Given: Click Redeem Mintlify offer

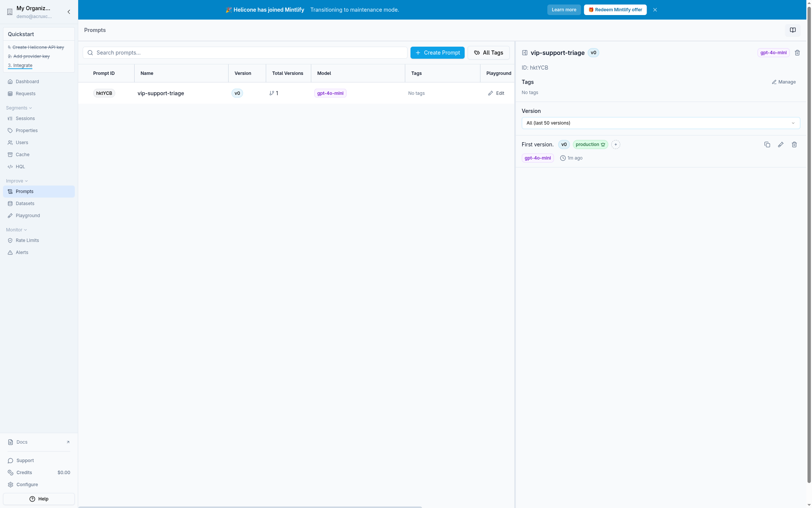Looking at the screenshot, I should coord(615,10).
